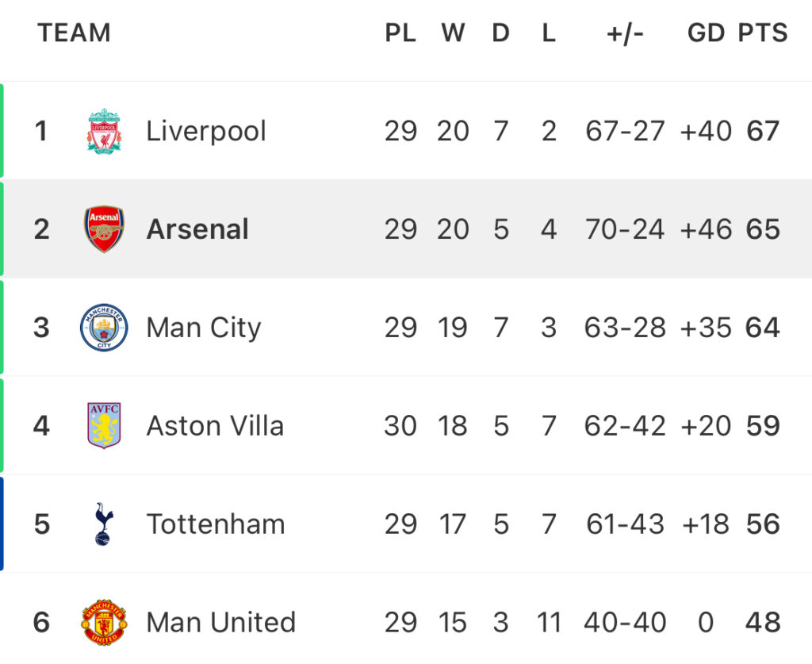The image size is (812, 664).
Task: Click the PL column header
Action: pyautogui.click(x=400, y=33)
